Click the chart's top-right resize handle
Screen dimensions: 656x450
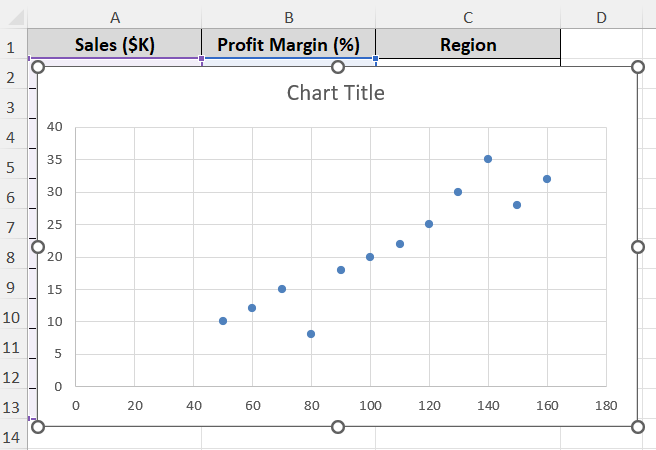[x=638, y=67]
